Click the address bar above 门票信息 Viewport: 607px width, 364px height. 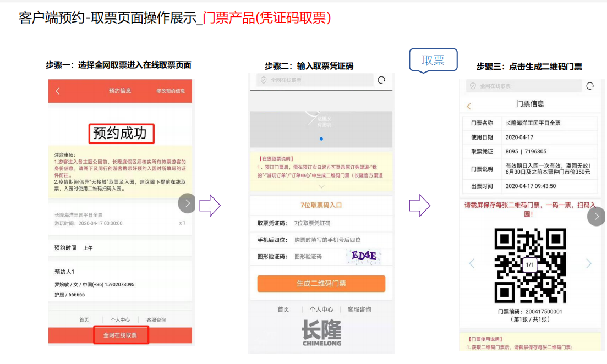tap(524, 86)
